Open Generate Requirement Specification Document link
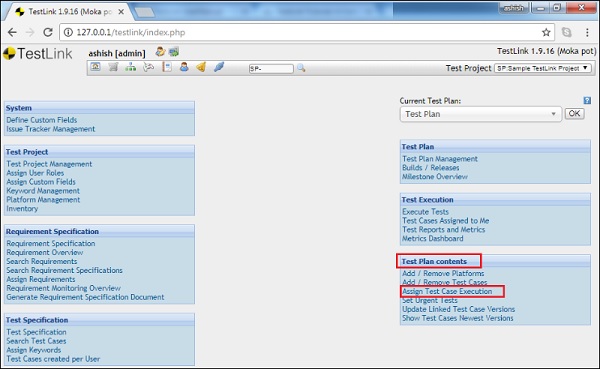 pos(85,297)
